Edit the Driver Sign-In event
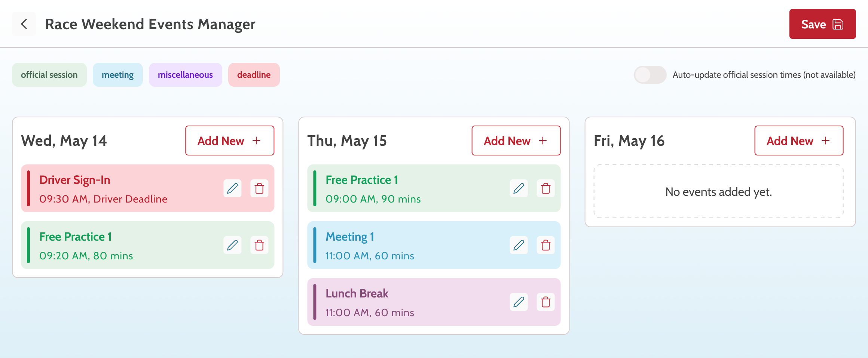 click(232, 188)
